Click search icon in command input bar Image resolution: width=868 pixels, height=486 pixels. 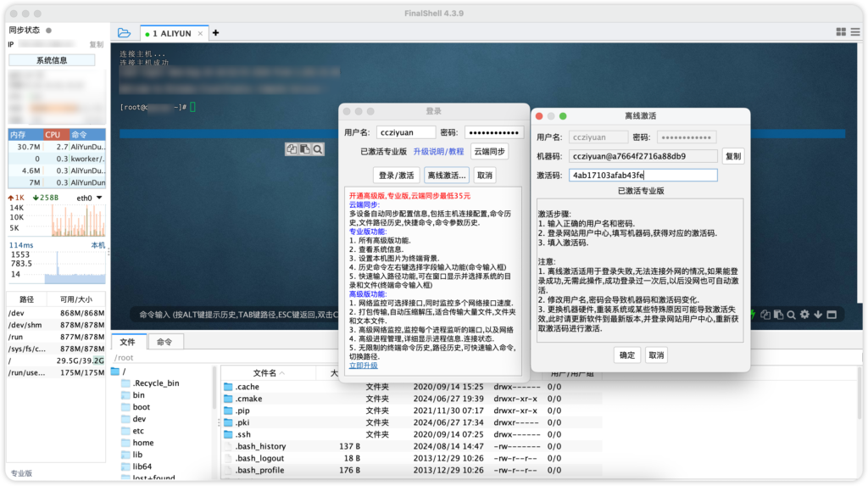(x=792, y=314)
